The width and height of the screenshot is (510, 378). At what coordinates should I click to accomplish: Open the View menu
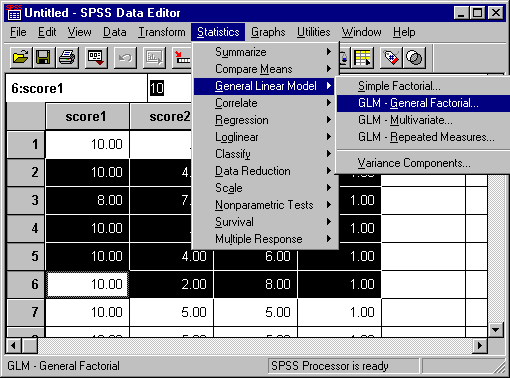tap(79, 32)
